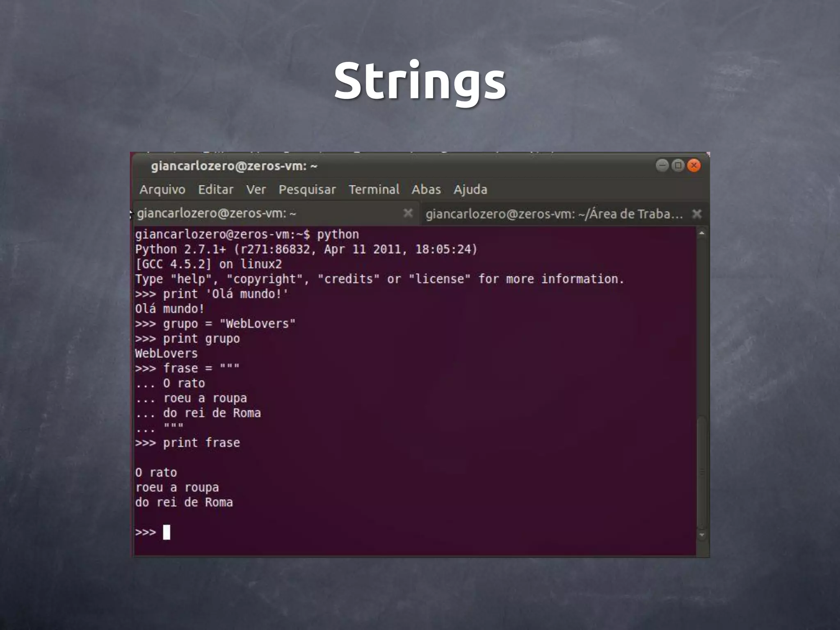The width and height of the screenshot is (840, 630).
Task: Click the 'Python 2.7.1+' version line
Action: [x=306, y=249]
